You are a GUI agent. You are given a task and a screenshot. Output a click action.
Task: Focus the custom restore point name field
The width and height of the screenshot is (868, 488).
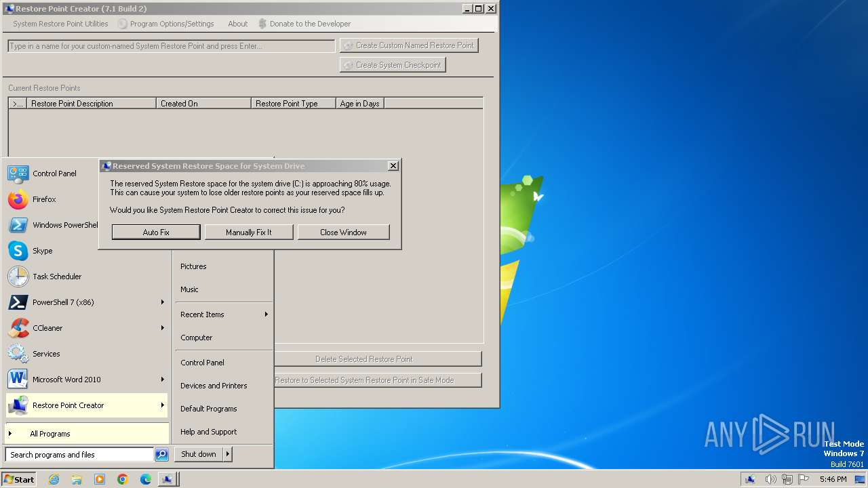tap(171, 46)
